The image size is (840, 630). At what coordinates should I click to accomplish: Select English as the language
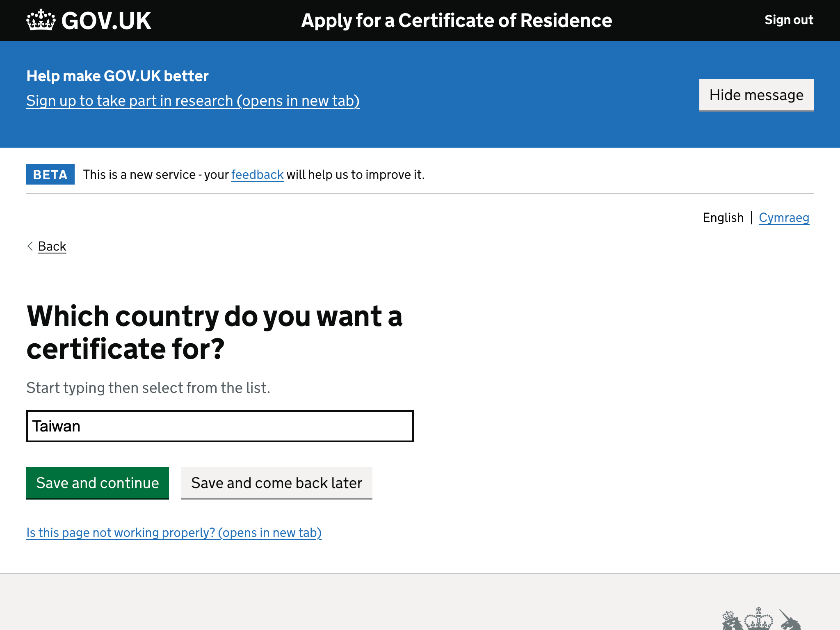(723, 218)
